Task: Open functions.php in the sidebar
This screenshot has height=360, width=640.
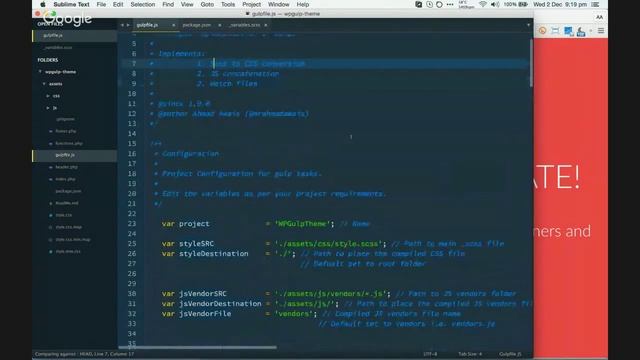Action: point(69,144)
